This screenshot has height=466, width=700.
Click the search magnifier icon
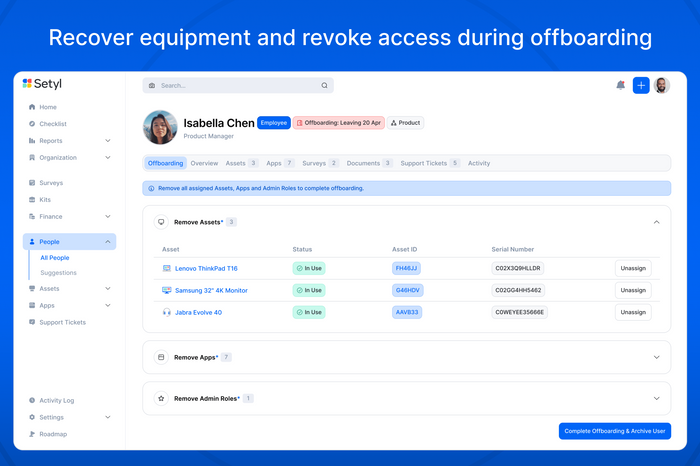coord(325,85)
